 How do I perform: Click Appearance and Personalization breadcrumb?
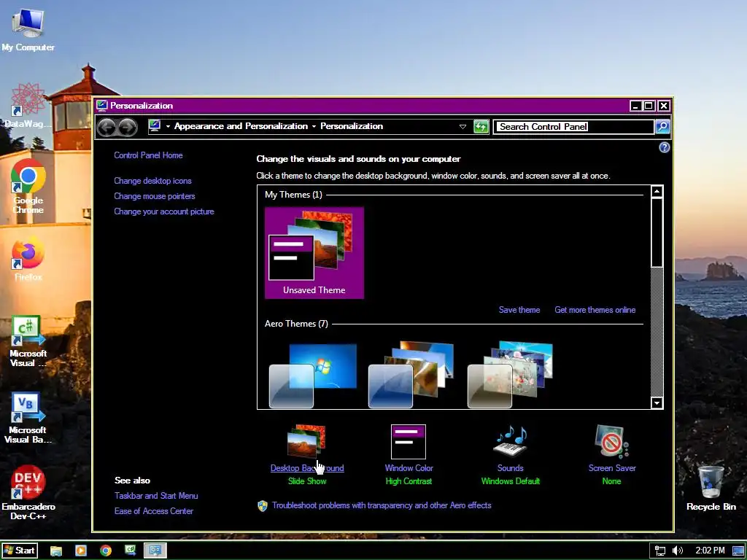[241, 126]
